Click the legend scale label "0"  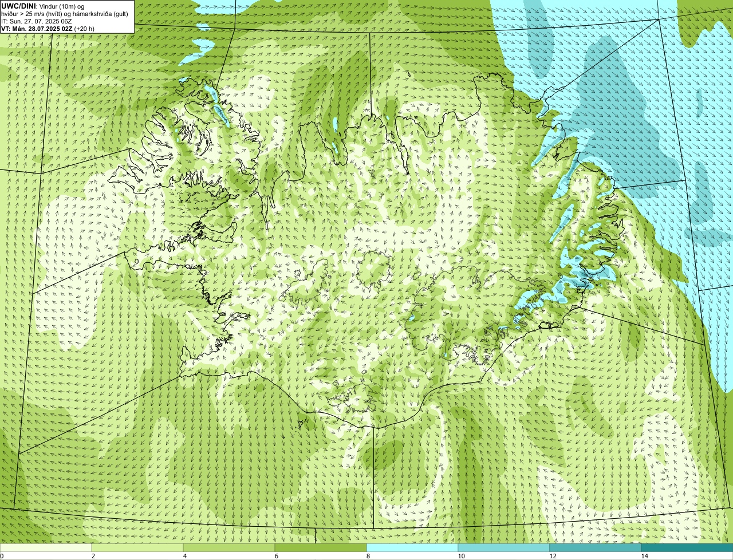coord(2,556)
